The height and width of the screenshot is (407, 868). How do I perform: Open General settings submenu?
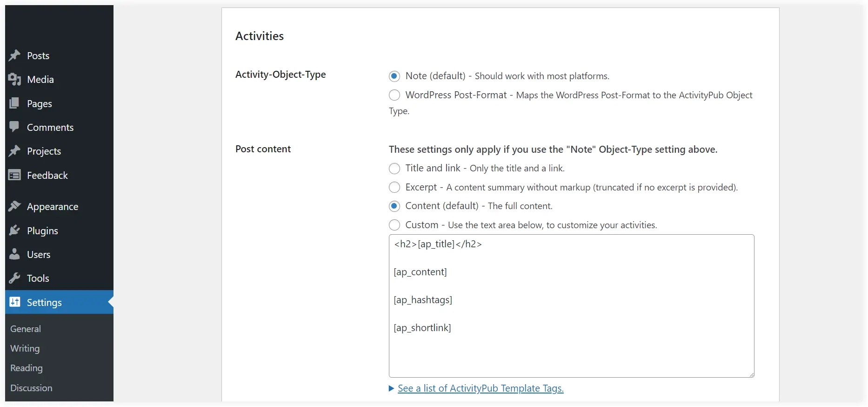point(26,329)
